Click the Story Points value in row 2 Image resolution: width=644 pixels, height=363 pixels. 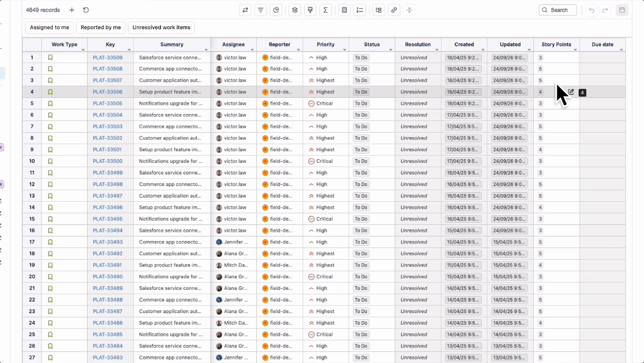coord(540,69)
